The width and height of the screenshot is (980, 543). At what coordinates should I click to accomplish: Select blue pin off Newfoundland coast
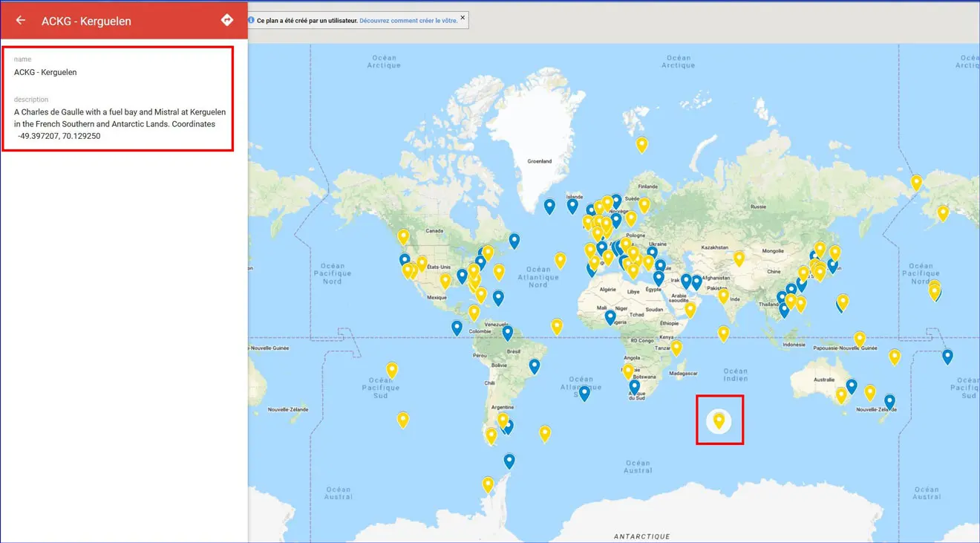click(x=514, y=241)
